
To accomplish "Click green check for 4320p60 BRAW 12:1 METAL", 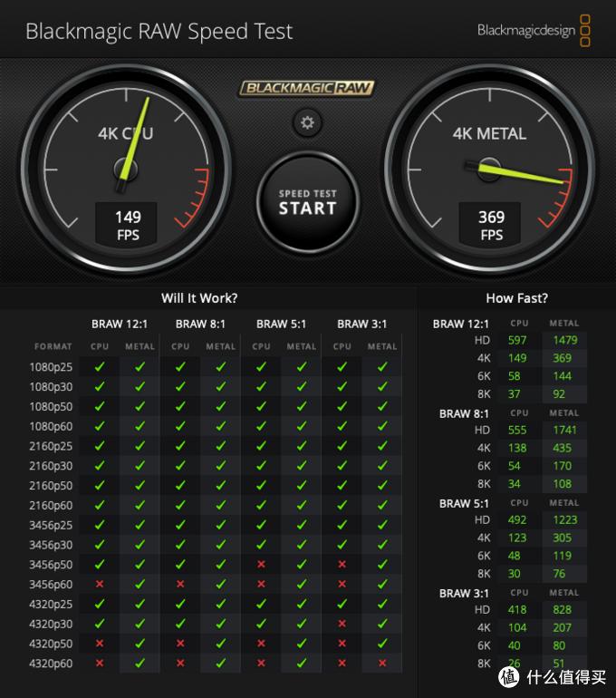I will [x=140, y=663].
